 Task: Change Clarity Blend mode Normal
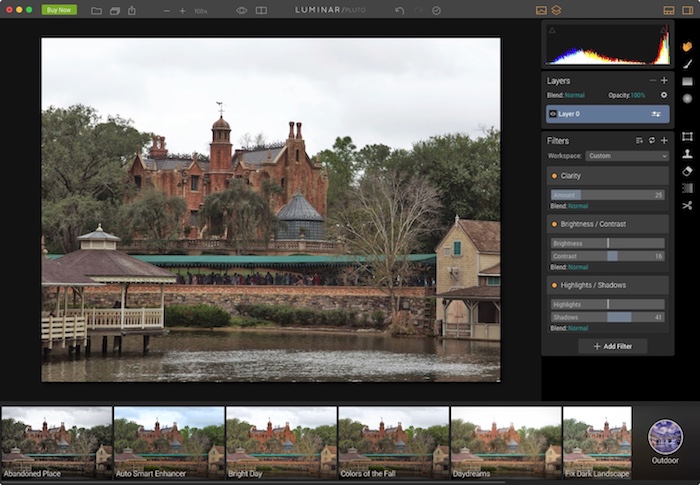coord(578,206)
